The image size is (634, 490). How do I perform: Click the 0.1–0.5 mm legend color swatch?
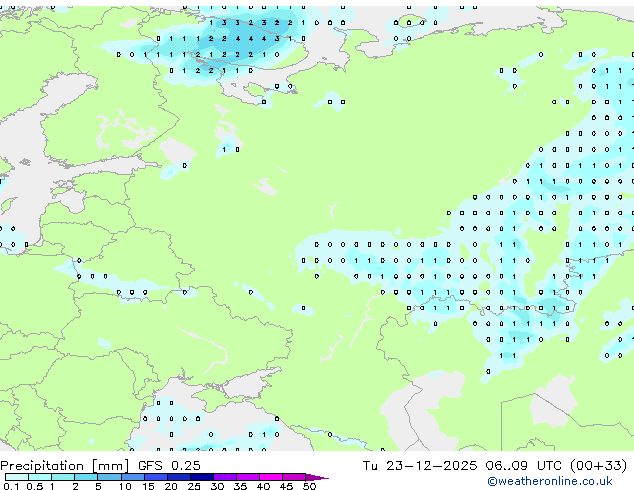[x=17, y=477]
